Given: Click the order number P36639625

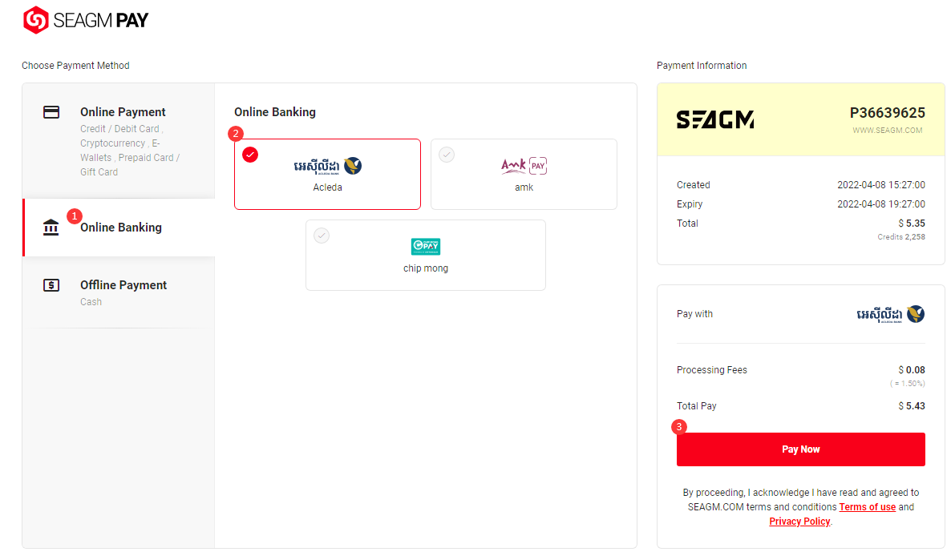Looking at the screenshot, I should click(x=888, y=113).
